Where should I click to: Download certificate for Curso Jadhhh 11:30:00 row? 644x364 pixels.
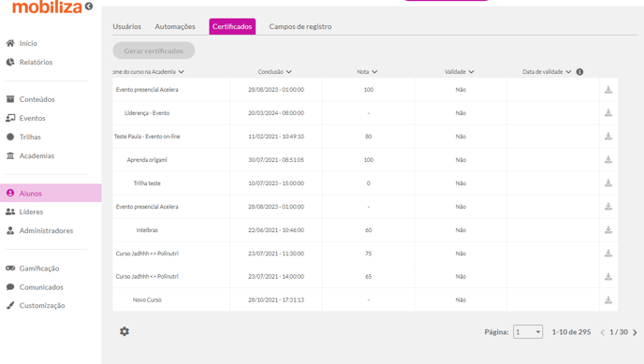tap(608, 254)
